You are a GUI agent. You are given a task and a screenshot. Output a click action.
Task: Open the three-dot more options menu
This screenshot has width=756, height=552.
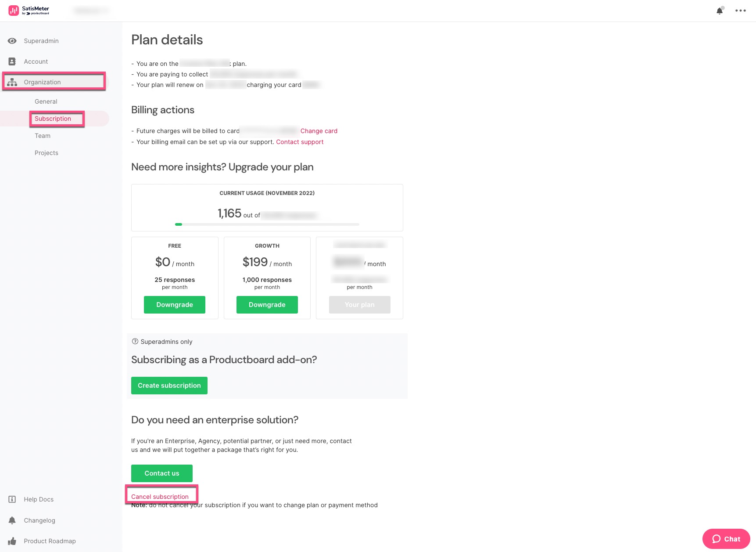click(741, 11)
